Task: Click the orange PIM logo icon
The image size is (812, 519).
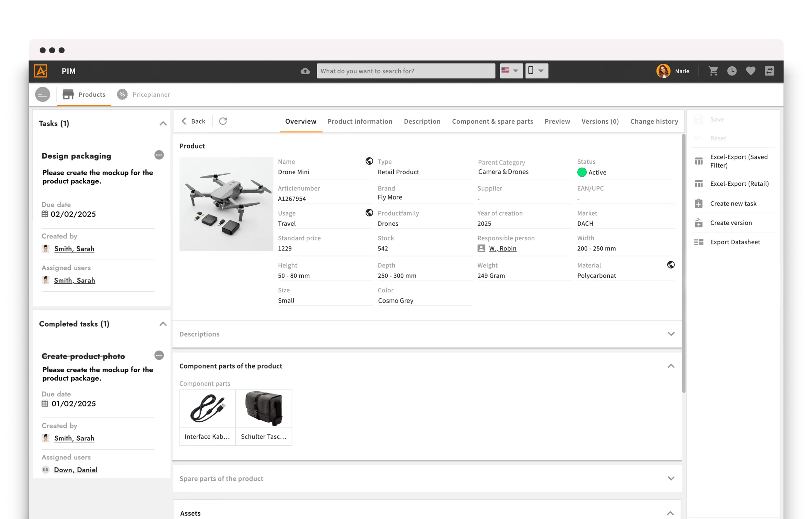Action: point(41,71)
